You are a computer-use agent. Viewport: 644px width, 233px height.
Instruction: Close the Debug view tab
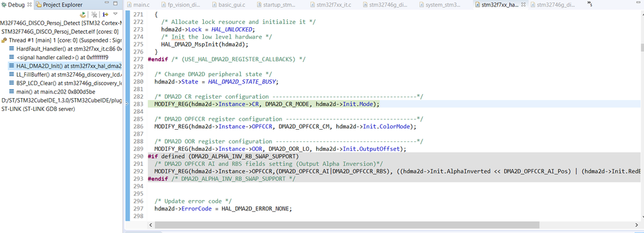tap(29, 5)
